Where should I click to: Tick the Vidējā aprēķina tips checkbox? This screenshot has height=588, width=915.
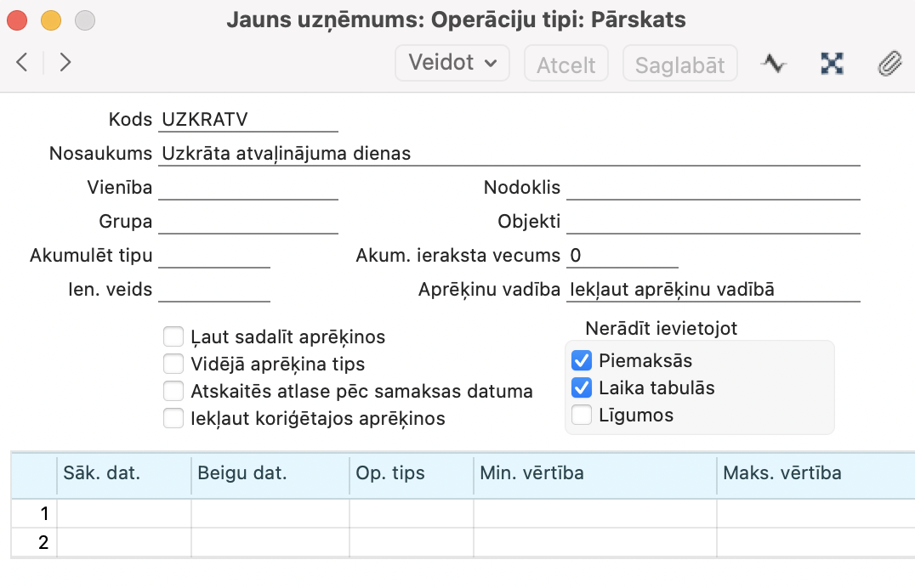(173, 365)
